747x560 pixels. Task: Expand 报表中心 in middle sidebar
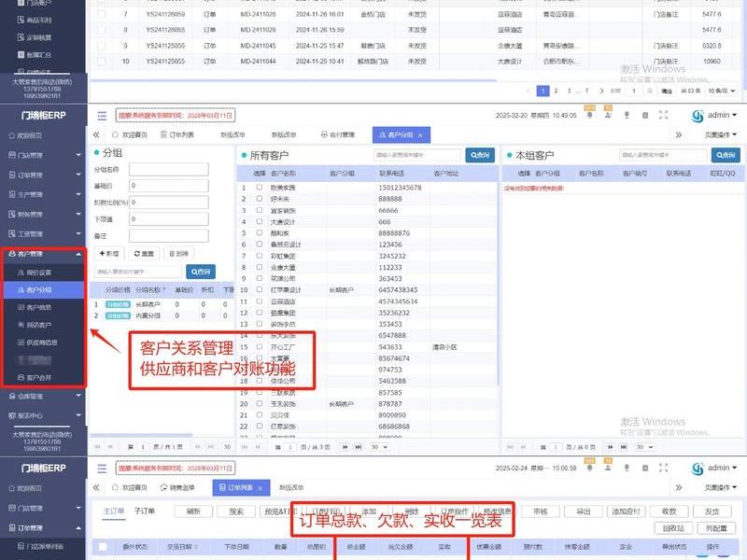[x=43, y=415]
